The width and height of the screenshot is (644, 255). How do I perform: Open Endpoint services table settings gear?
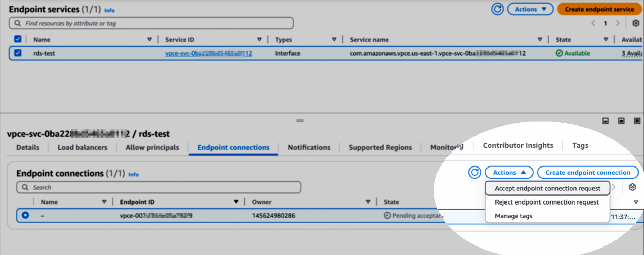click(635, 23)
